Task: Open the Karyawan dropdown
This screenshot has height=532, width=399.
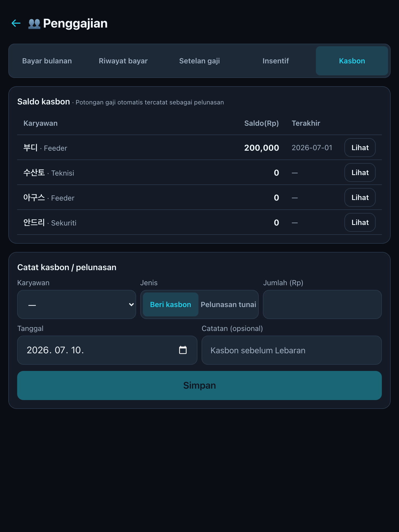Action: click(77, 304)
